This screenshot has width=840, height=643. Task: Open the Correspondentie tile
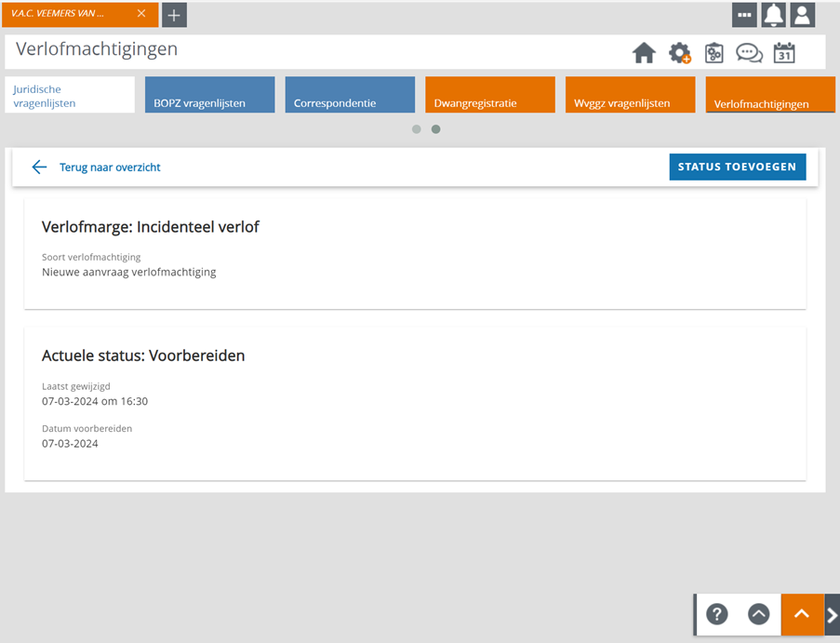[x=350, y=95]
